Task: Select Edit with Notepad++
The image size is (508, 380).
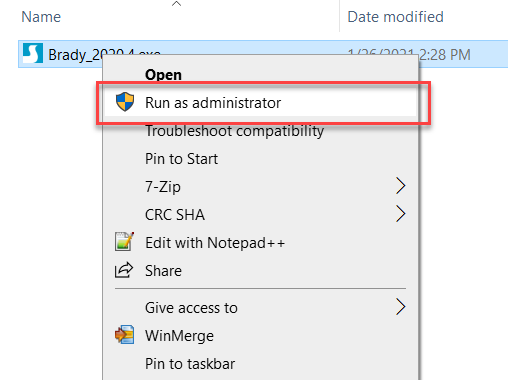Action: [x=215, y=243]
